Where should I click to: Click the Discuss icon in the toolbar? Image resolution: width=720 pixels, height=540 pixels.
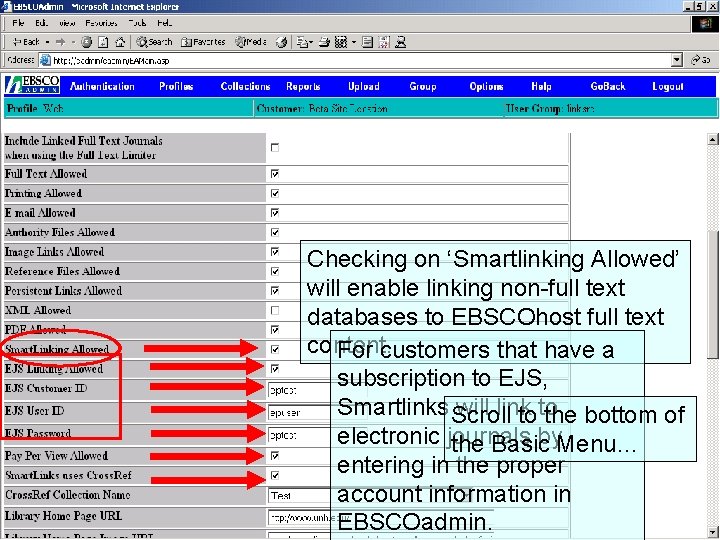[x=367, y=42]
